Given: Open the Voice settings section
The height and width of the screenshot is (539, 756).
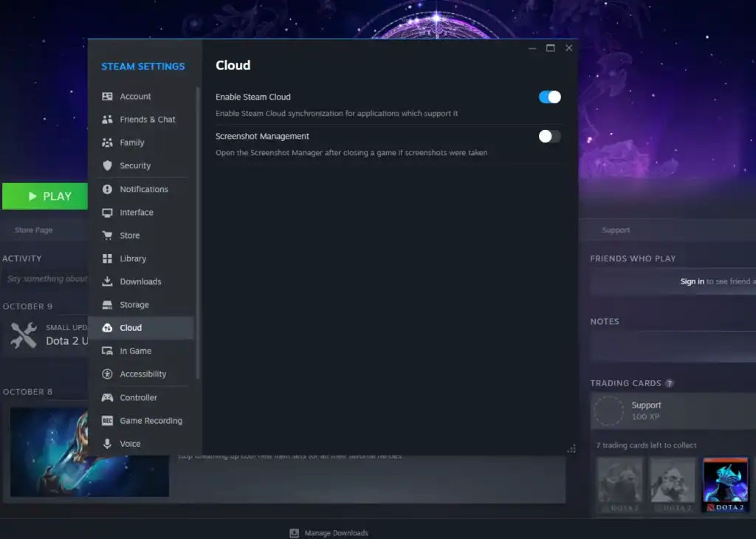Looking at the screenshot, I should coord(130,444).
